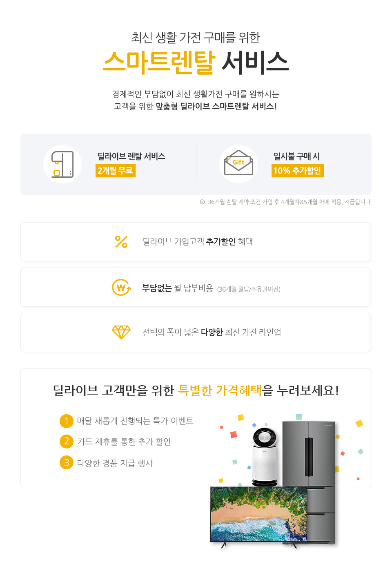Click the number 3 circle badge
The image size is (392, 580).
pos(67,463)
